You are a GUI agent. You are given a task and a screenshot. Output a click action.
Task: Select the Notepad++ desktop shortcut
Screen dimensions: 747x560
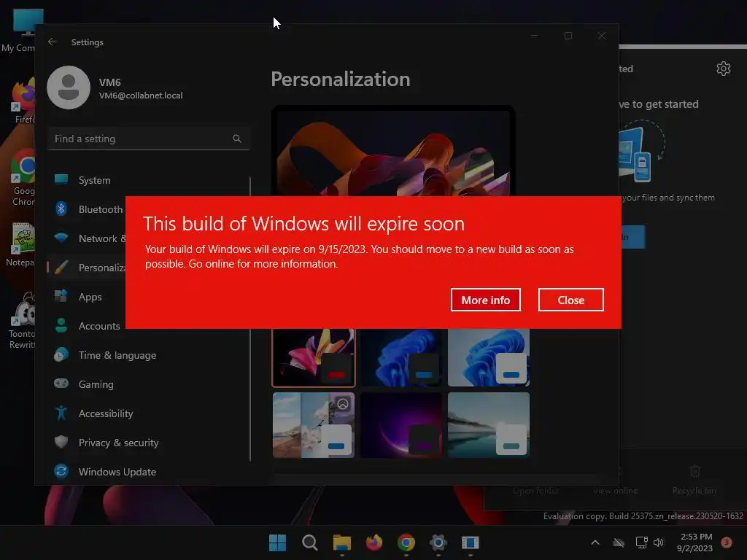(20, 244)
